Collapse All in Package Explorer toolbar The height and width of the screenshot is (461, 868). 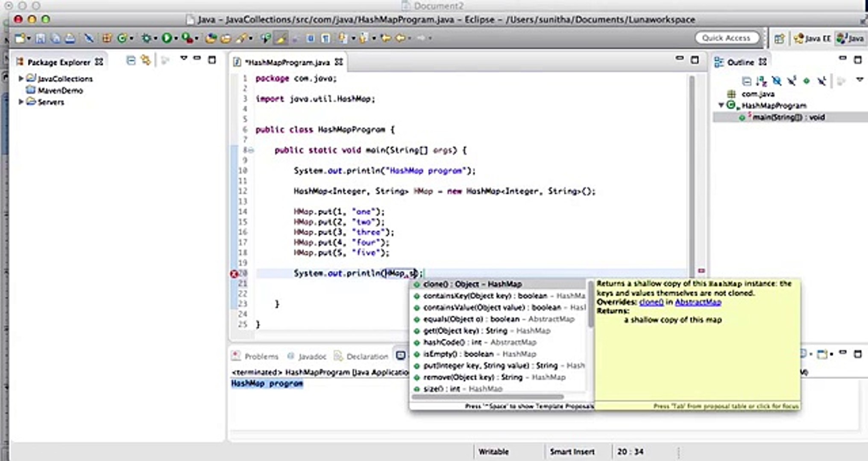point(130,60)
